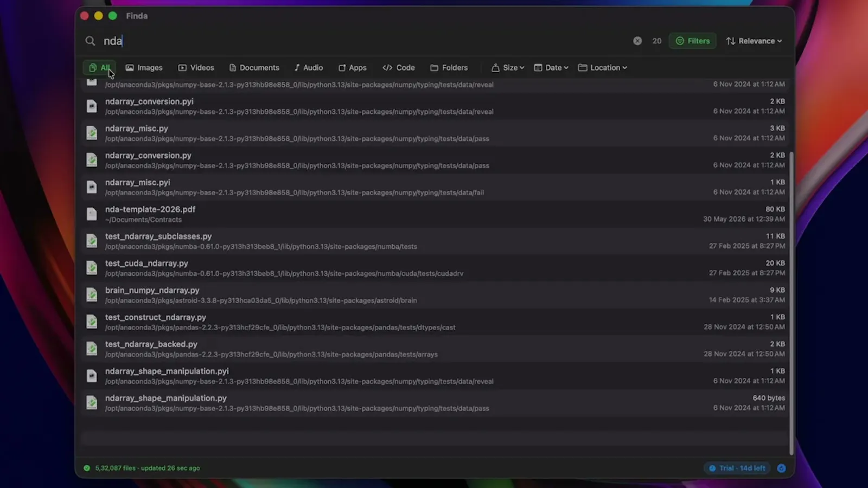Click the ~/Documents/Contracts path text
Viewport: 868px width, 488px height.
[143, 220]
